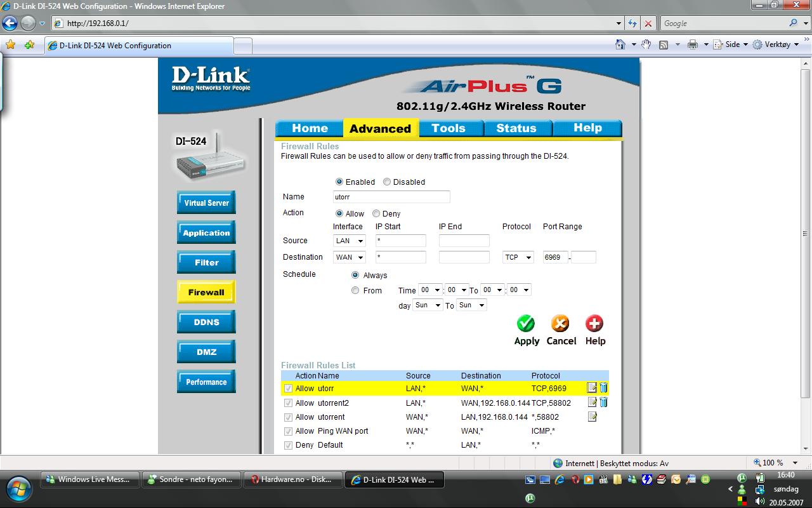This screenshot has height=508, width=812.
Task: Click the orange Cancel X icon
Action: pos(560,324)
